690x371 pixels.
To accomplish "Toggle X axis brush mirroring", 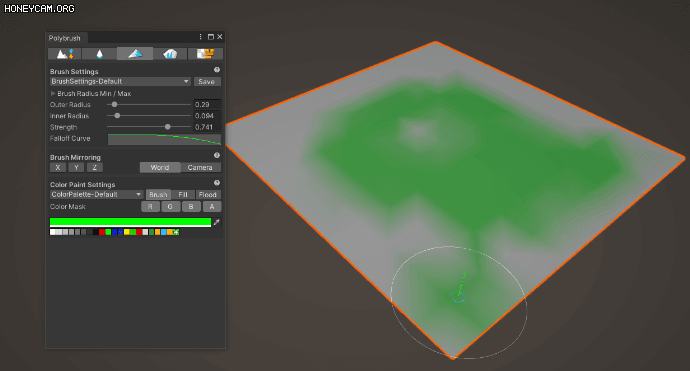I will pos(58,167).
